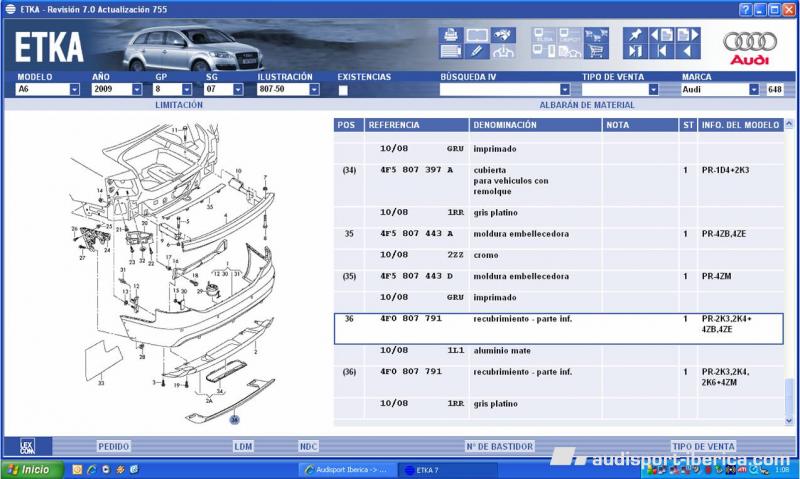Go to previous page with left-arrow page icon
Viewport: 800px width, 479px height.
tap(661, 35)
